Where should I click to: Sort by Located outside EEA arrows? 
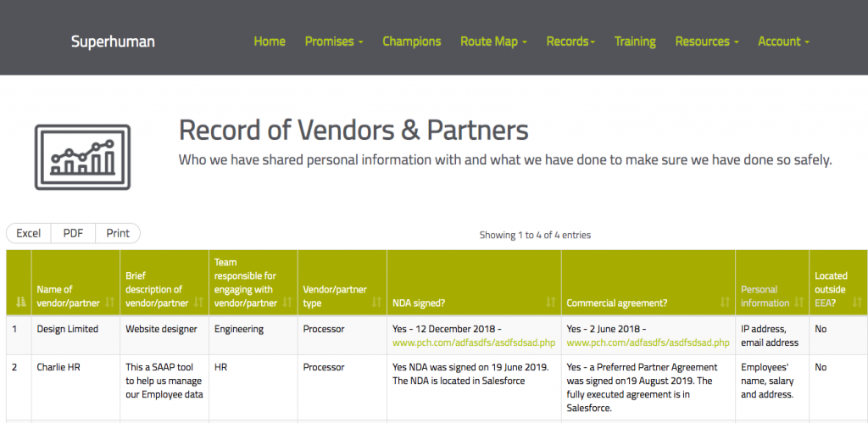858,303
